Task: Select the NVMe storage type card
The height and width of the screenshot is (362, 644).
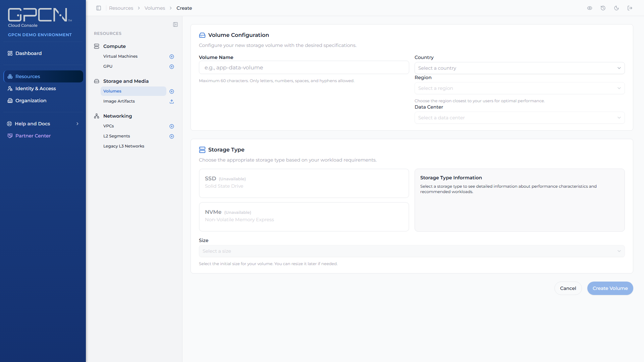Action: 304,217
